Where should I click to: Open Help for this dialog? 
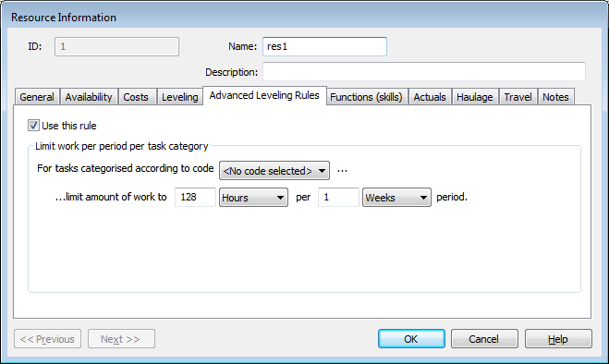558,339
